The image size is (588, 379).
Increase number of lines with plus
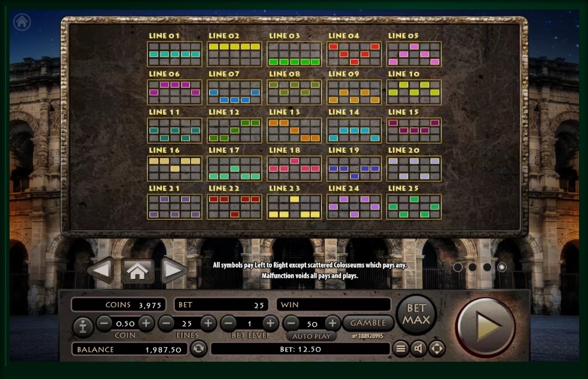[x=208, y=323]
